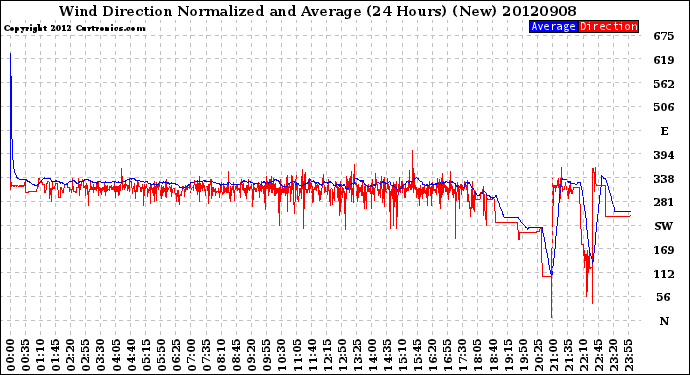Click the 12:15 time axis label

(327, 355)
